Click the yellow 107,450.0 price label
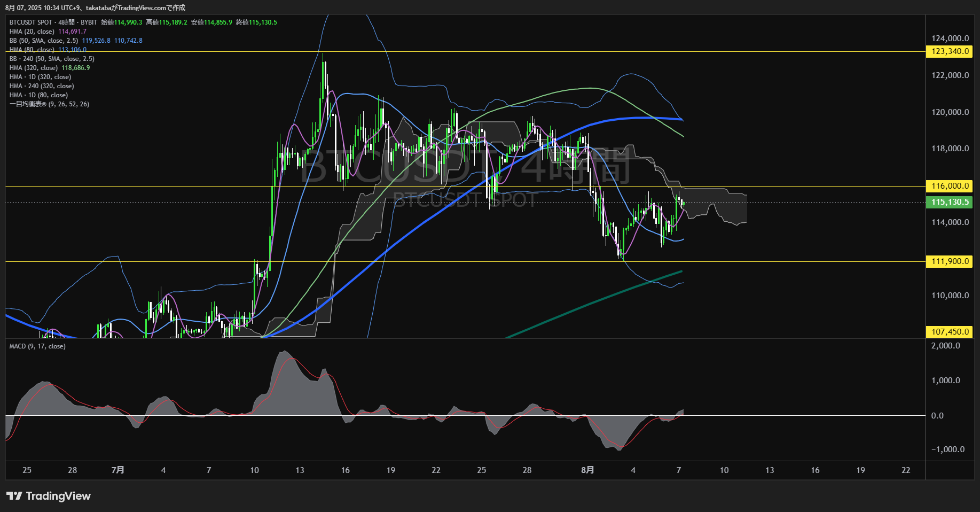 coord(949,332)
